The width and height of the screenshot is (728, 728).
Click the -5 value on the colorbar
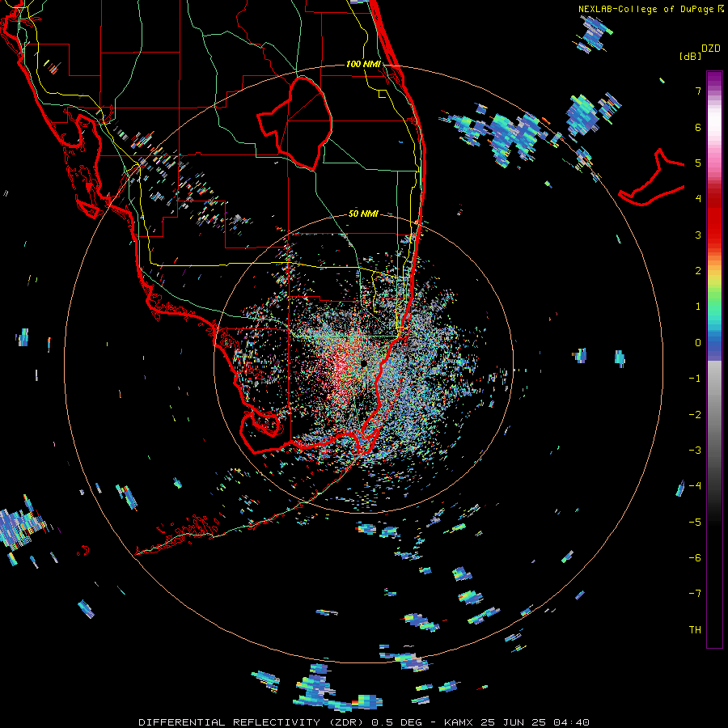[x=695, y=523]
